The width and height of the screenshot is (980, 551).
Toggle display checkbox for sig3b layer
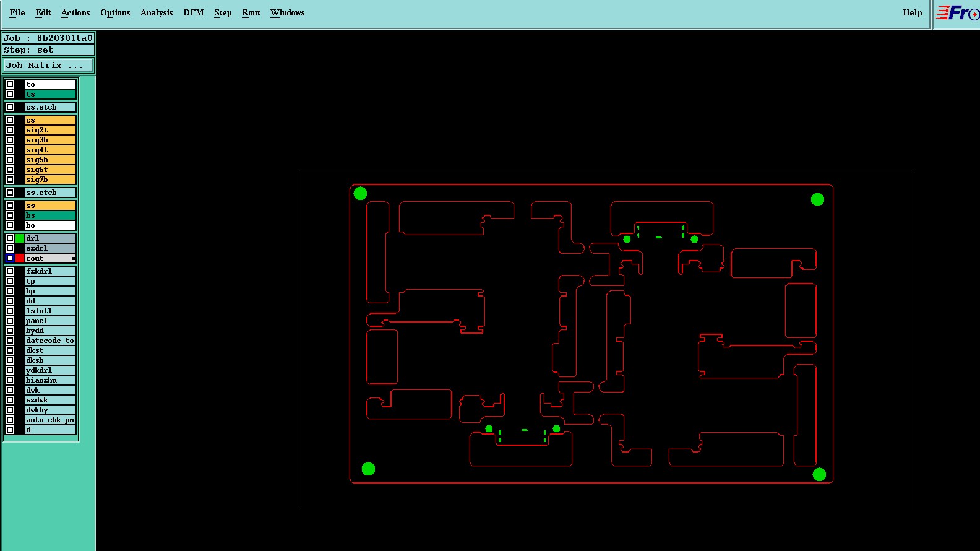(10, 140)
